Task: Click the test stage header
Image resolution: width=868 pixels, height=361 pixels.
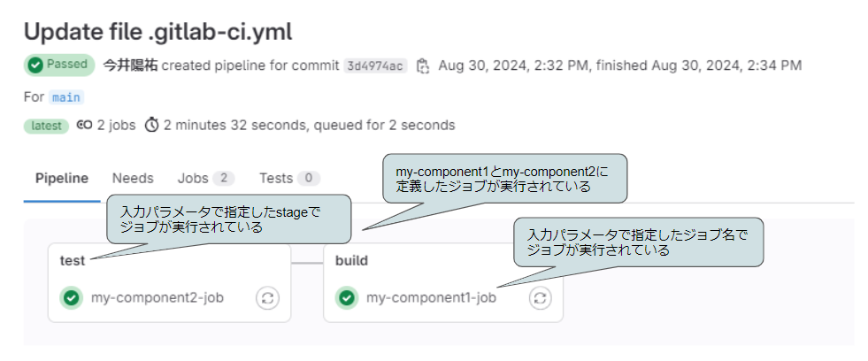Action: pyautogui.click(x=73, y=261)
